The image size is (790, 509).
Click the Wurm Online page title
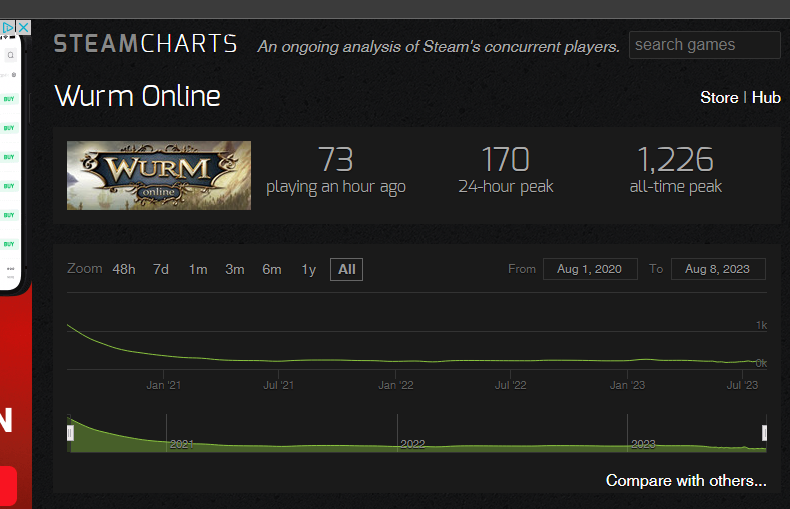[138, 96]
